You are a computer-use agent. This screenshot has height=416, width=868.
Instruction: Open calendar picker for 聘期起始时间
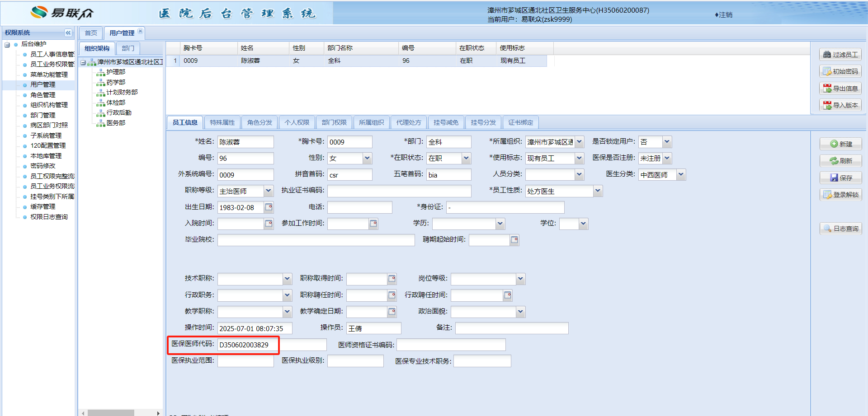tap(514, 240)
